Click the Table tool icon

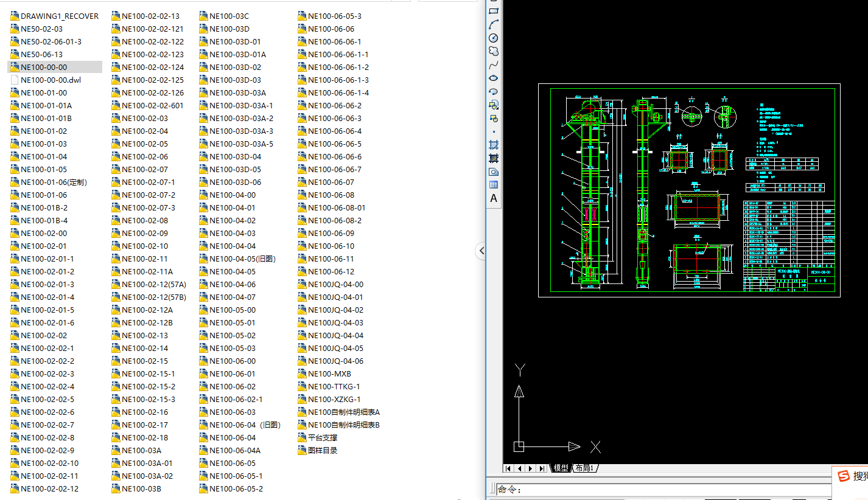(x=494, y=185)
